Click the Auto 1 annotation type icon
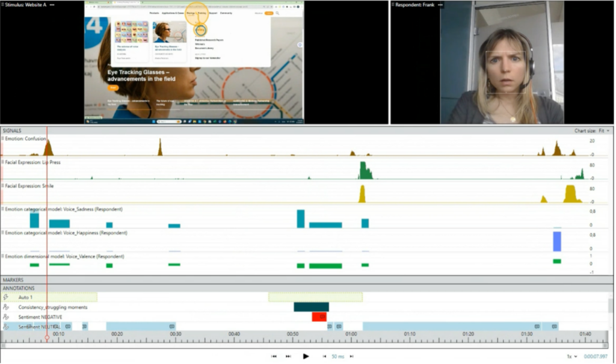Screen dimensions: 616x364 click(5, 297)
